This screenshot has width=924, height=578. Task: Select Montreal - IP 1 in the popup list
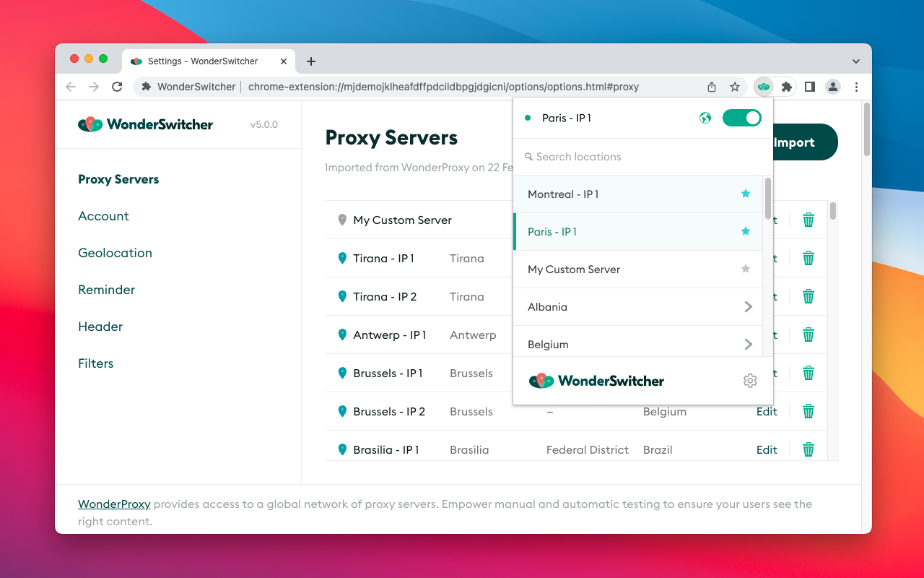pyautogui.click(x=638, y=194)
